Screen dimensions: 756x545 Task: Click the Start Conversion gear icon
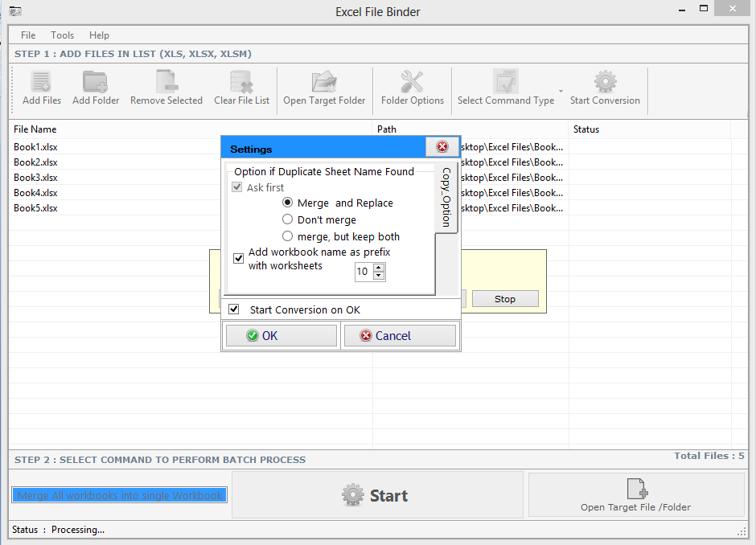pos(605,81)
